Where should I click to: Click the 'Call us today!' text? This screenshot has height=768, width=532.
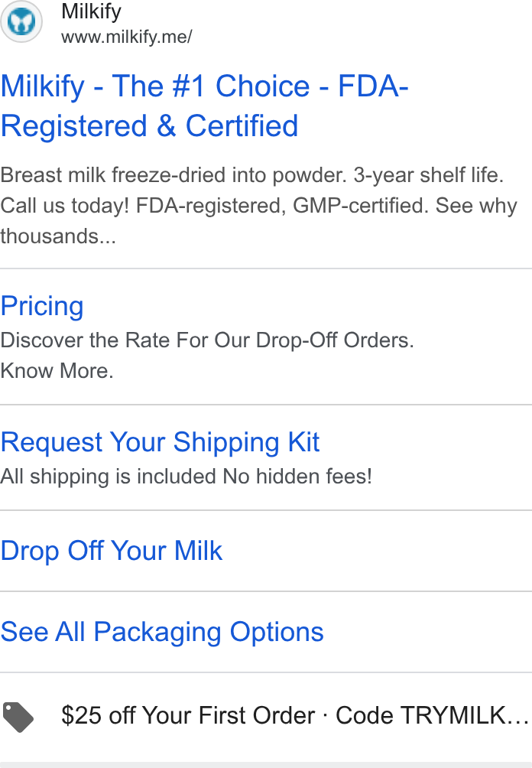pyautogui.click(x=65, y=206)
